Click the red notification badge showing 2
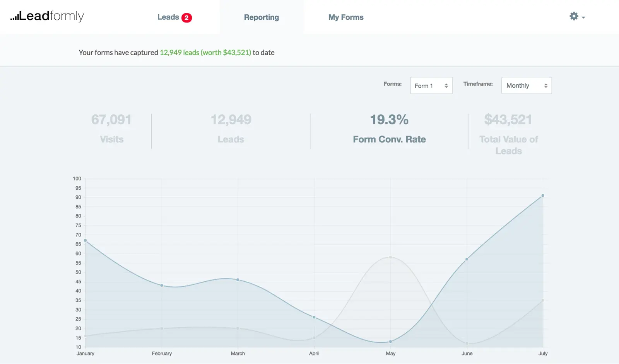Viewport: 619px width, 364px height. [x=187, y=17]
